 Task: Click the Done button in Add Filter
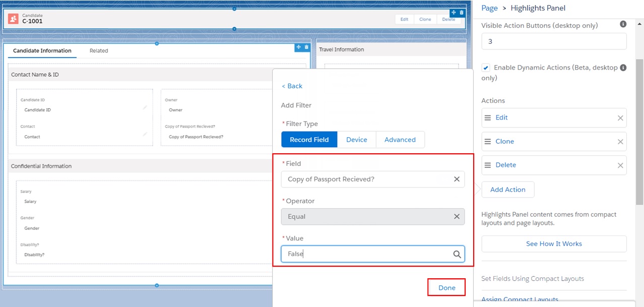click(x=446, y=287)
